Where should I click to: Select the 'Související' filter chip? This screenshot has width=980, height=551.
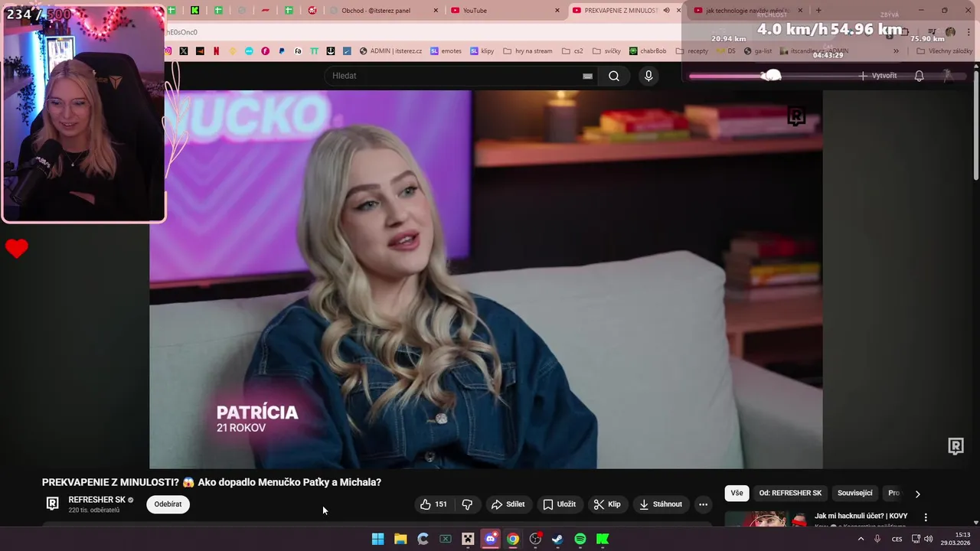tap(854, 493)
